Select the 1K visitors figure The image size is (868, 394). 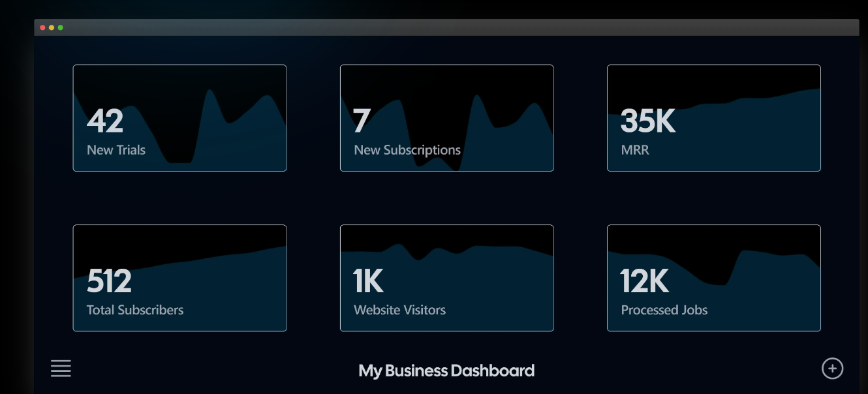[x=368, y=281]
